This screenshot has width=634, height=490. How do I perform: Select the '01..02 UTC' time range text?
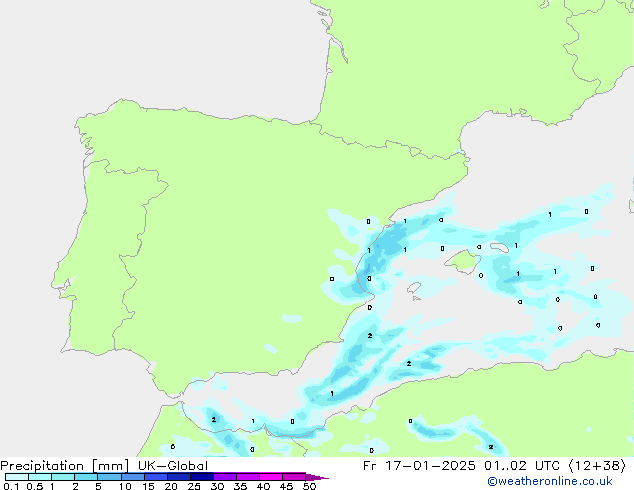[x=522, y=466]
